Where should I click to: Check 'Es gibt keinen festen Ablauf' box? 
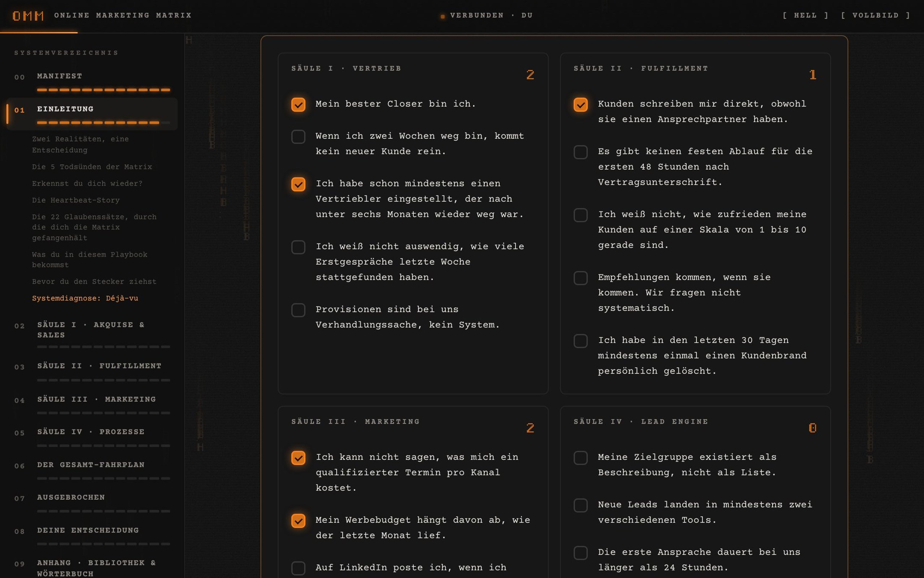pos(580,152)
